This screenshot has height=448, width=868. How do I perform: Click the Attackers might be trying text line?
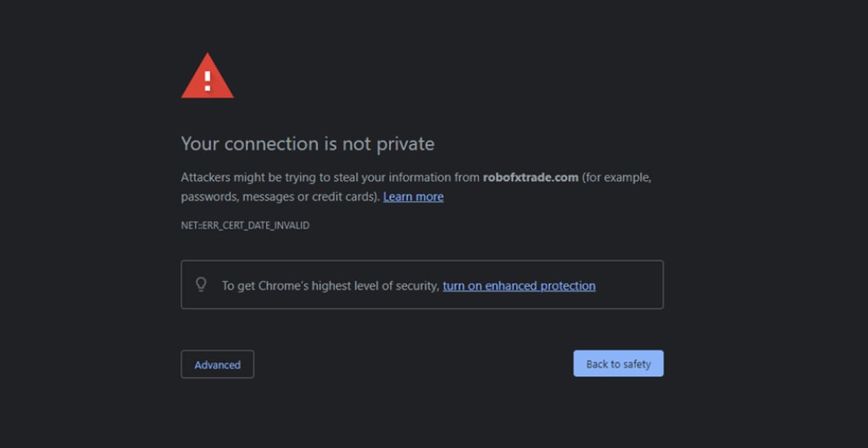click(416, 178)
